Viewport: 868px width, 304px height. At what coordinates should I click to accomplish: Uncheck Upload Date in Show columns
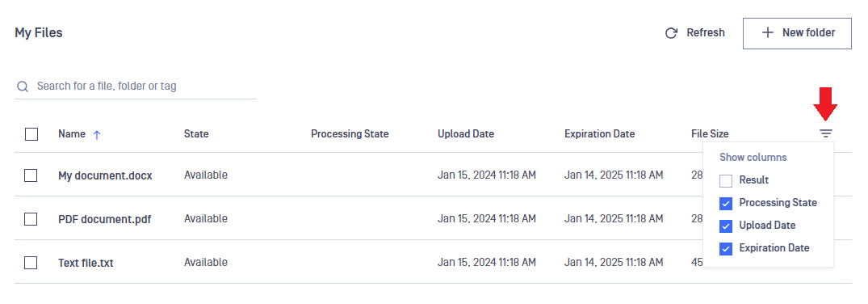coord(726,226)
